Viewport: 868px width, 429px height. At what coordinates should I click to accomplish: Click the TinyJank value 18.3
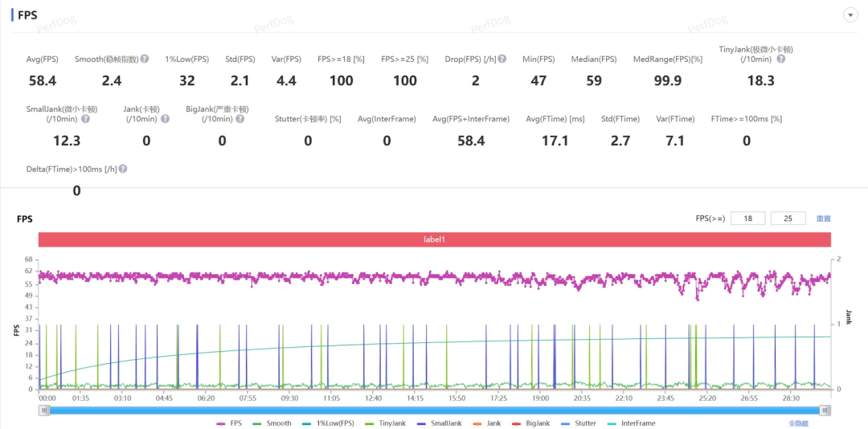760,81
